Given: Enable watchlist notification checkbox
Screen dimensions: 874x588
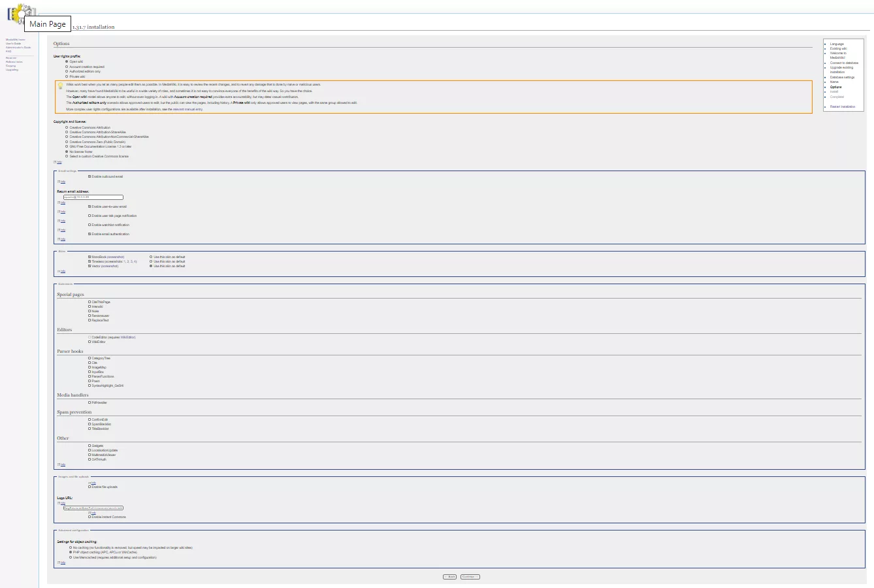Looking at the screenshot, I should coord(89,225).
